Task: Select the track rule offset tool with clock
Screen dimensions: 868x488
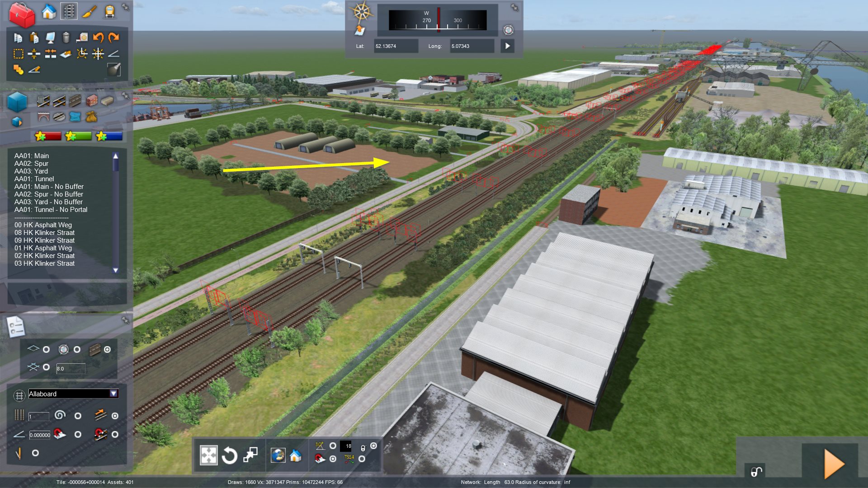Action: tap(82, 54)
